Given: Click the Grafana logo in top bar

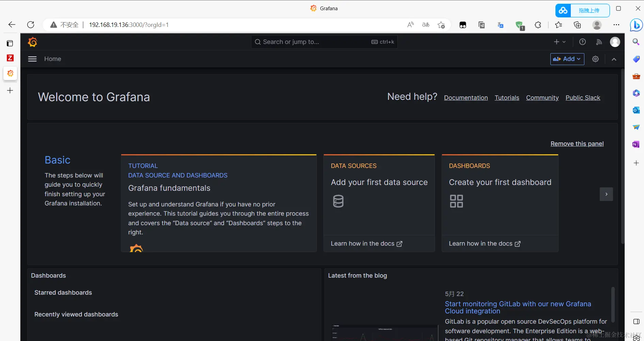Looking at the screenshot, I should click(33, 42).
